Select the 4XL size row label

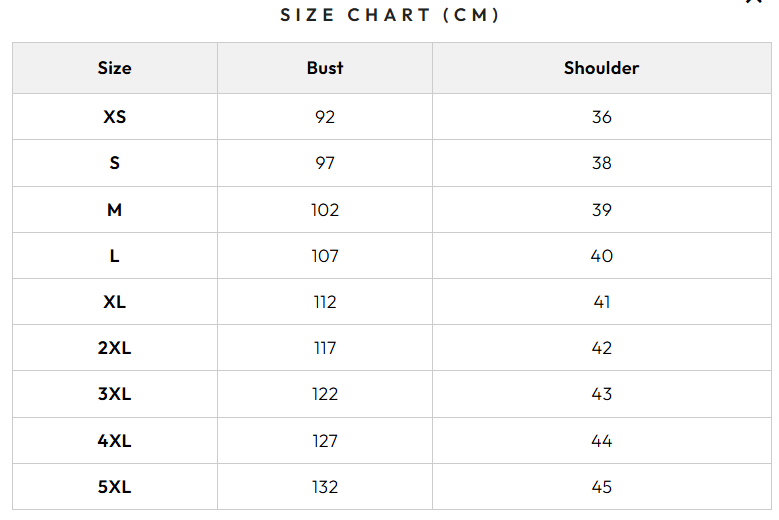click(114, 441)
